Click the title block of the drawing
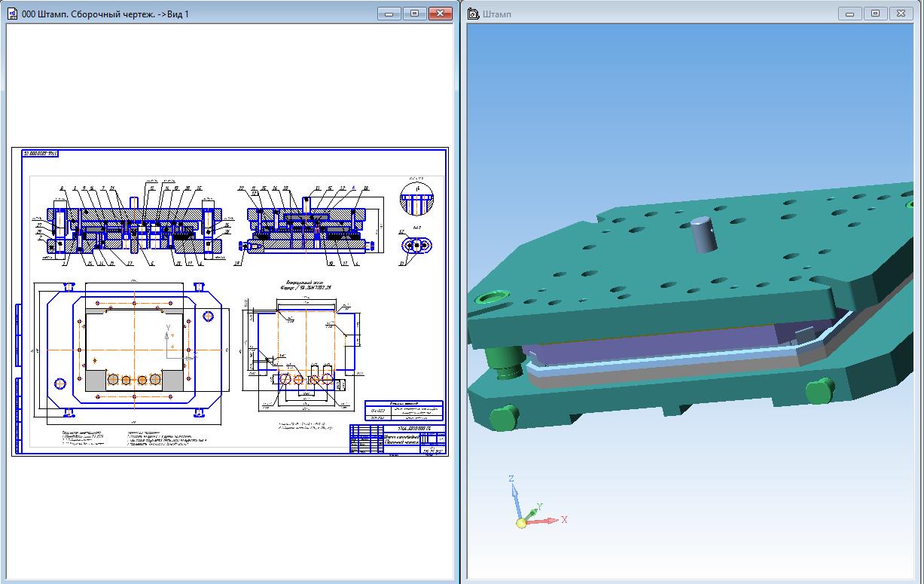The image size is (924, 584). (x=397, y=439)
